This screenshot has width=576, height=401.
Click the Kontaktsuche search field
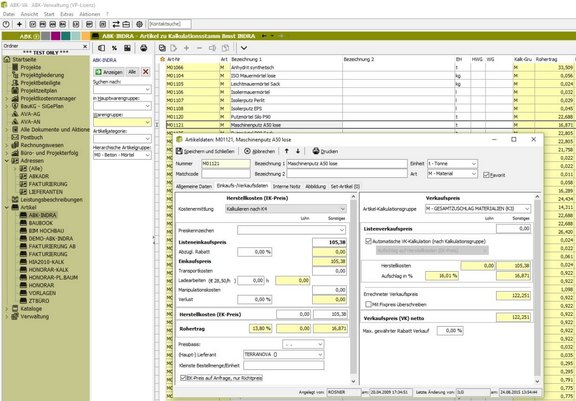pos(170,24)
